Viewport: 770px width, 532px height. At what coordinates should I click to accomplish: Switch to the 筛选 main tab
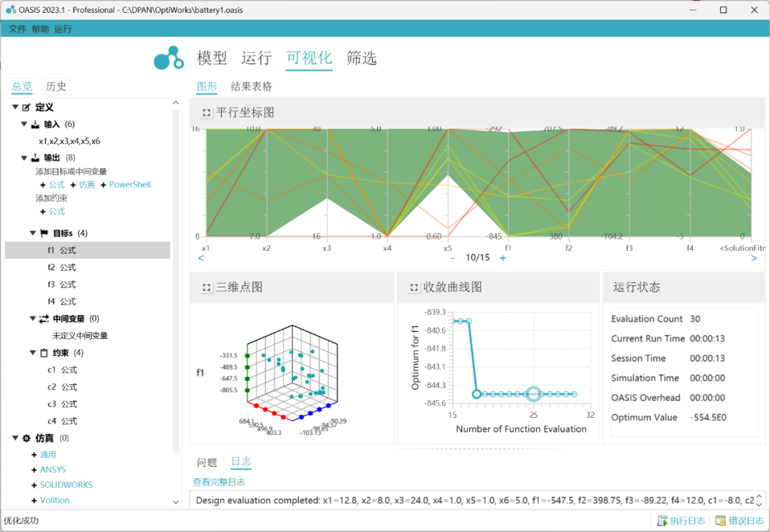coord(361,58)
